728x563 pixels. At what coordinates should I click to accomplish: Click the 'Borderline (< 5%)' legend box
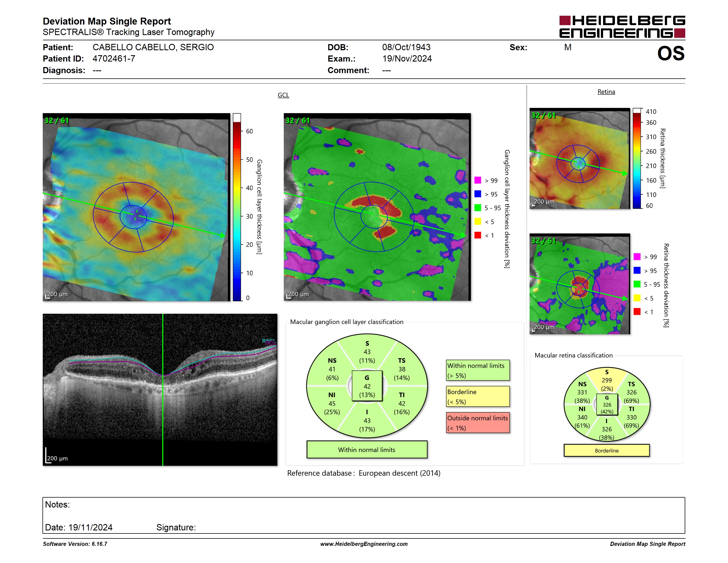click(478, 397)
